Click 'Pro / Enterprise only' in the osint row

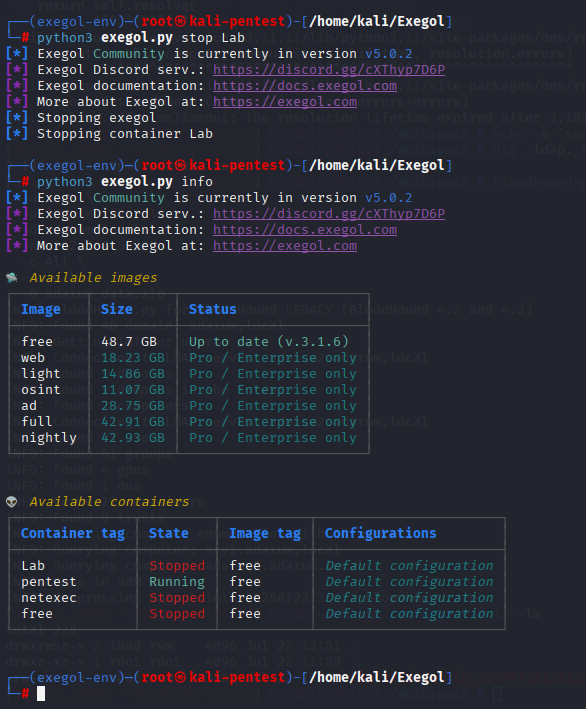[x=273, y=390]
